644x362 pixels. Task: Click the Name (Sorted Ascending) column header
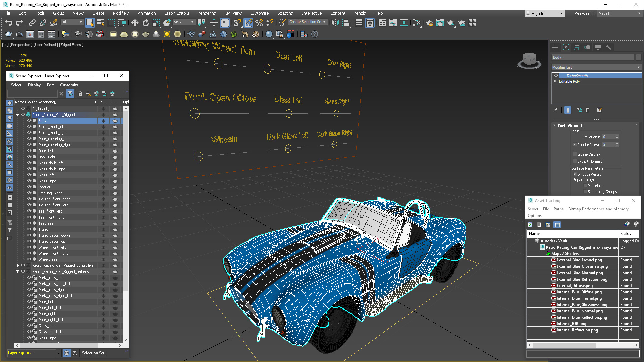pos(56,102)
